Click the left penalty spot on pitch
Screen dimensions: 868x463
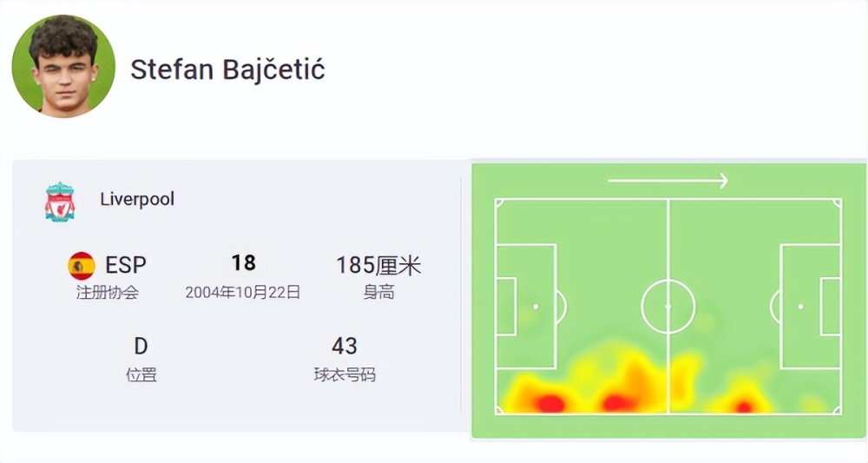536,307
